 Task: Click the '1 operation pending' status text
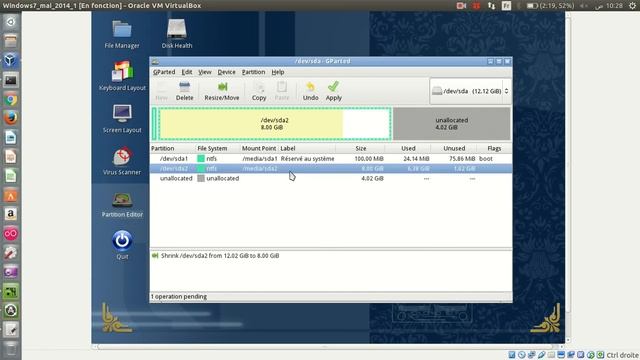tap(179, 296)
